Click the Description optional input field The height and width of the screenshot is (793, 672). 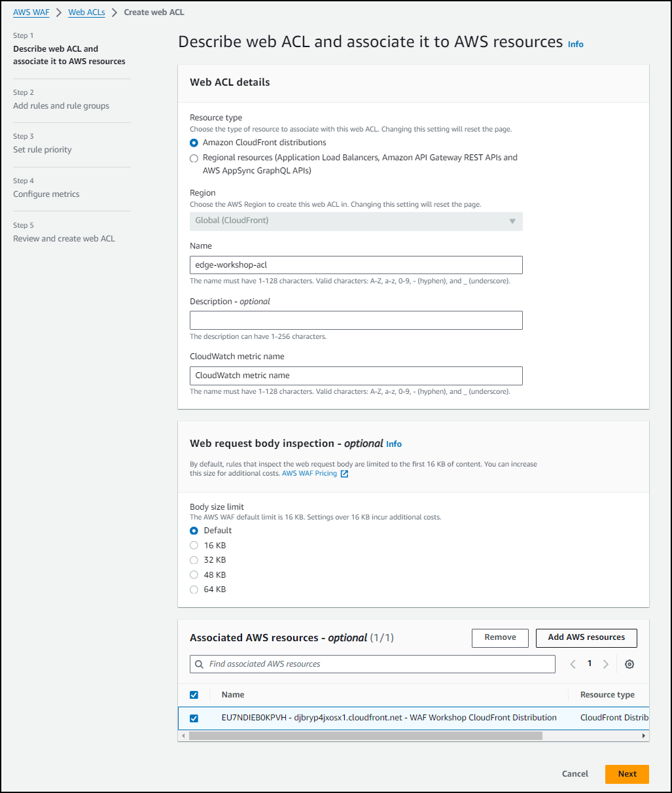coord(356,321)
